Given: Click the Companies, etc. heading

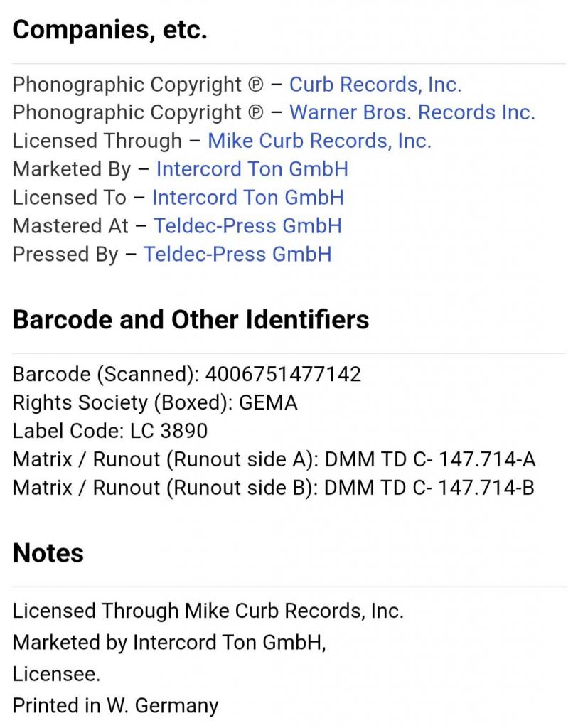Looking at the screenshot, I should point(109,30).
